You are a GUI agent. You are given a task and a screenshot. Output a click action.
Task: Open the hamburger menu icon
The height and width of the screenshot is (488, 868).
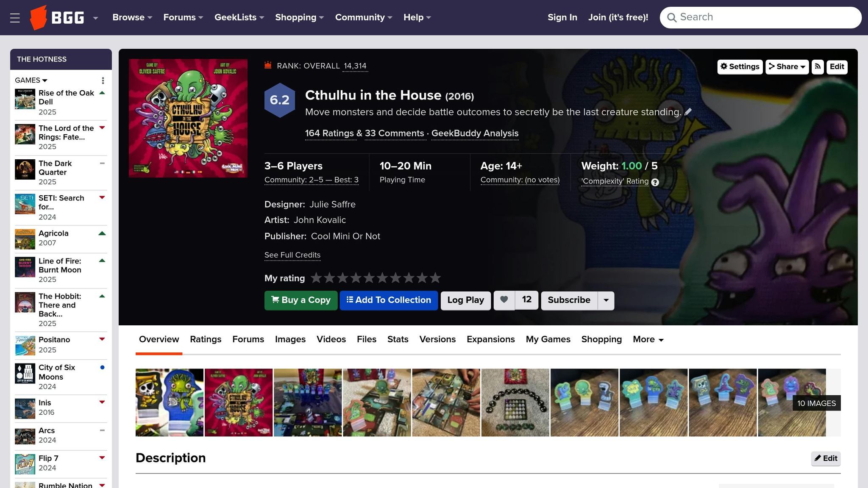pos(15,18)
